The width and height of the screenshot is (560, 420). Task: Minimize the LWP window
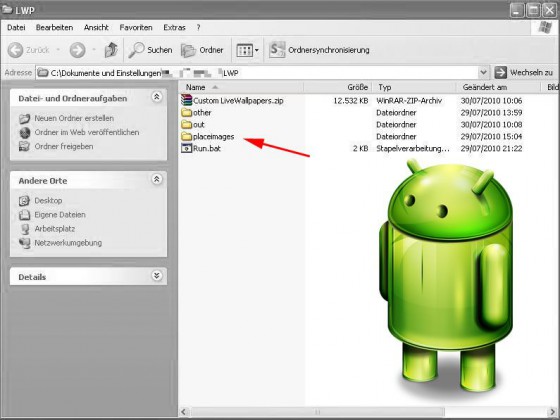point(516,10)
